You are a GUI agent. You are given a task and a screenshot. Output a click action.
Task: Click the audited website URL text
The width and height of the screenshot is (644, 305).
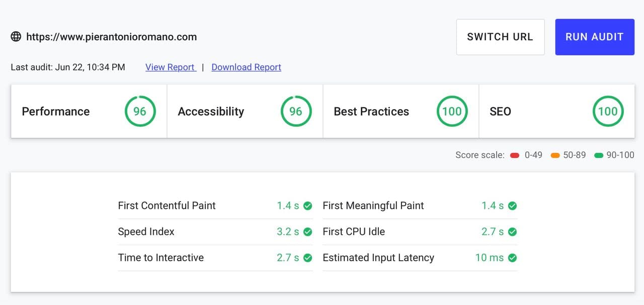[x=111, y=37]
